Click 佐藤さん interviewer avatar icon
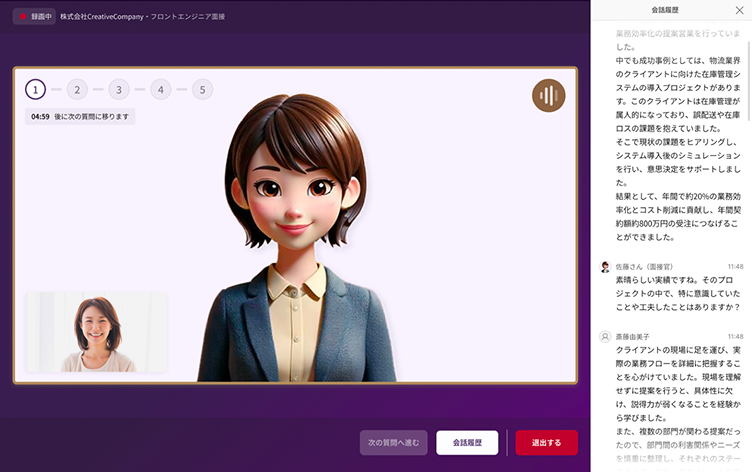Viewport: 752px width, 472px height. coord(605,267)
